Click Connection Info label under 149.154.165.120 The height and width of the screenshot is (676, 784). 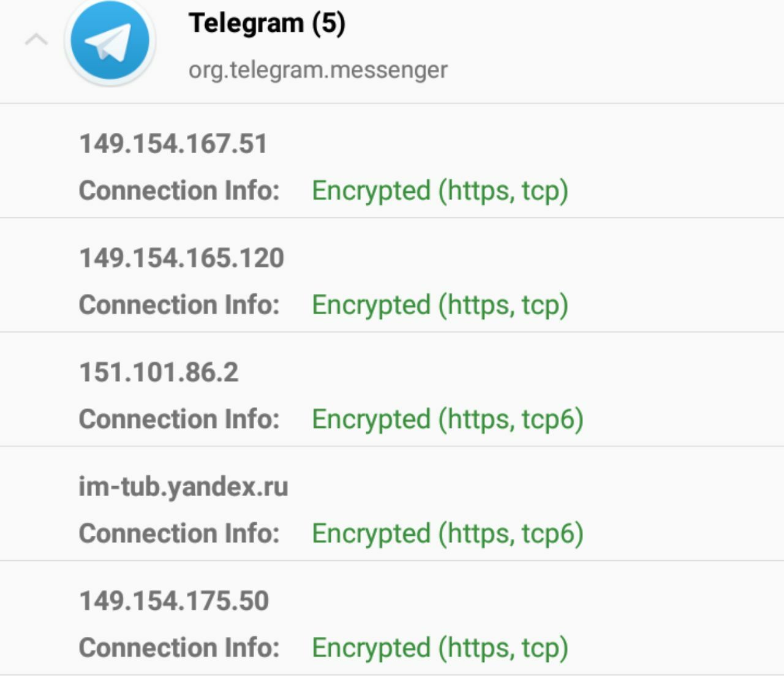click(x=179, y=305)
